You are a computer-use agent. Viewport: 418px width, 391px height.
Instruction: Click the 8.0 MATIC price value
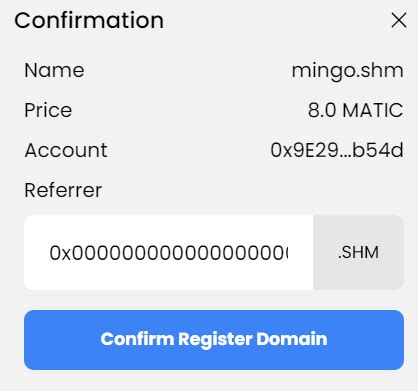click(355, 110)
